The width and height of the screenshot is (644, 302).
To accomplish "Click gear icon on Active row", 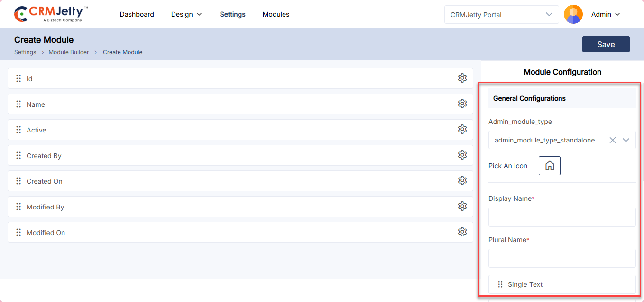I will 462,130.
